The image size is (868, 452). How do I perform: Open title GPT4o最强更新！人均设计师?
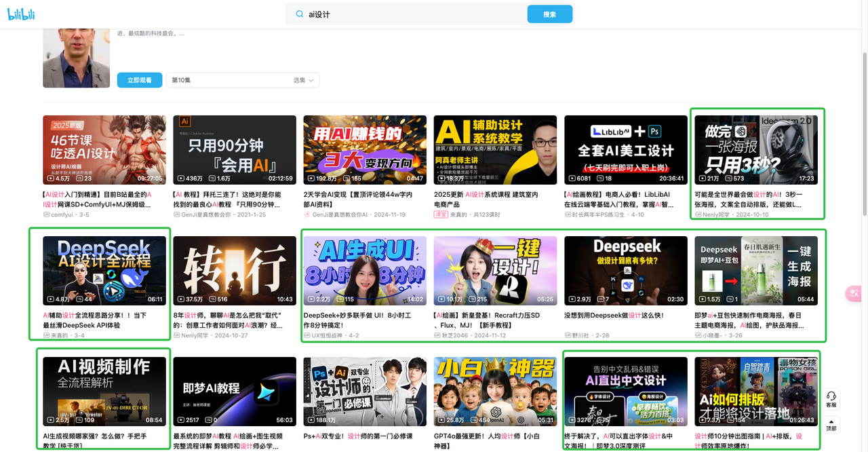pos(488,440)
